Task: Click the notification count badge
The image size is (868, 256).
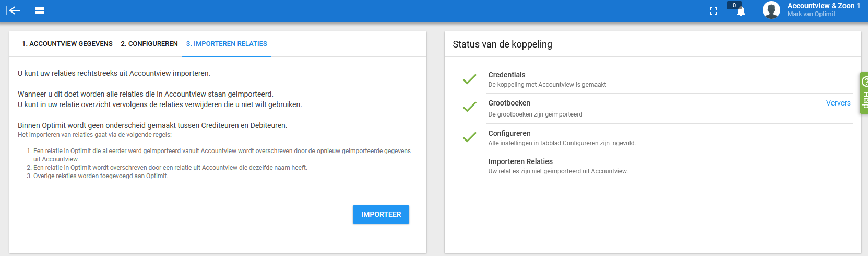Action: pyautogui.click(x=734, y=5)
